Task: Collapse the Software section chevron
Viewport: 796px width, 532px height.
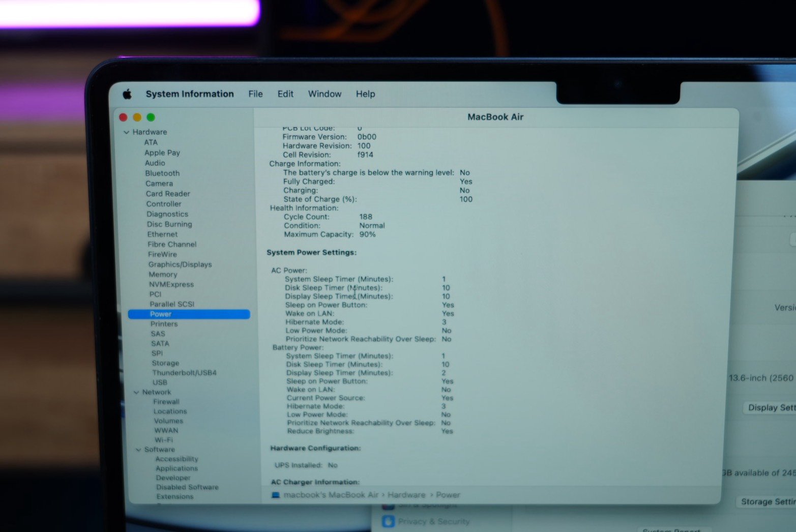Action: tap(138, 450)
